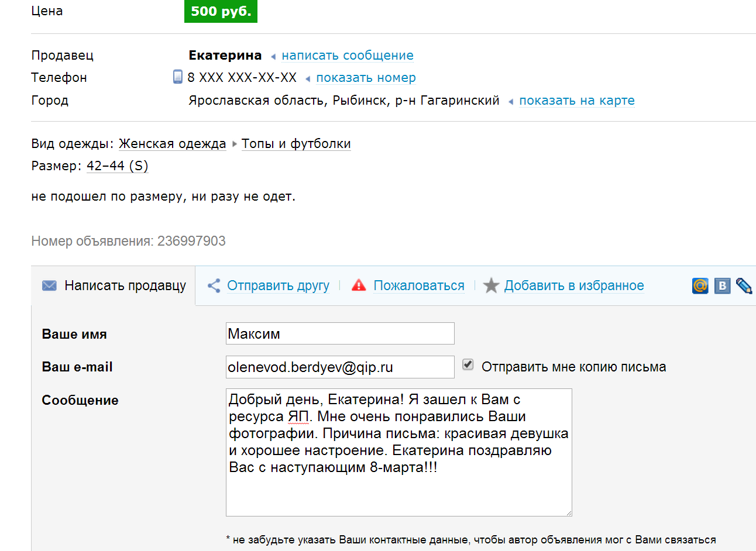Share via the orange Mail.ru @ icon
The image size is (756, 551).
tap(700, 285)
